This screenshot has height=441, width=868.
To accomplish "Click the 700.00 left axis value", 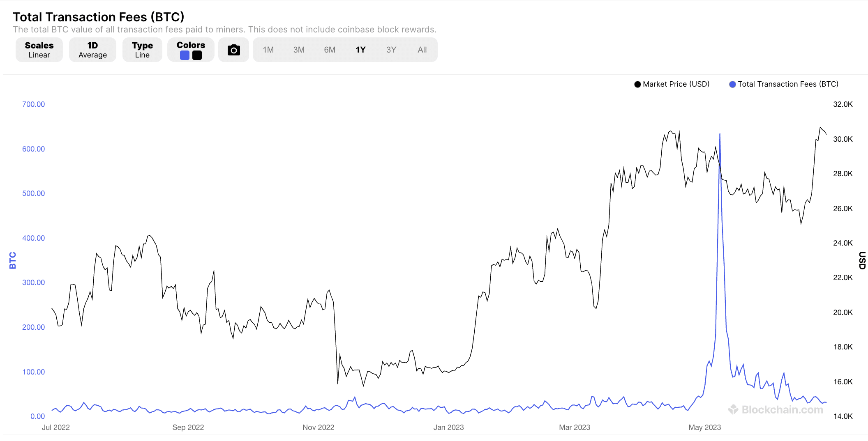I will pyautogui.click(x=34, y=104).
